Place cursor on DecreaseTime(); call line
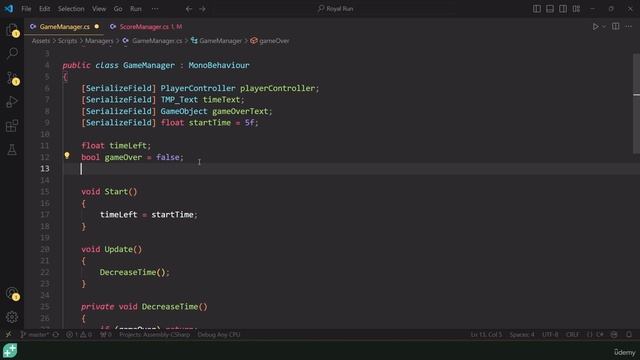Screen dimensions: 640x360 coord(134,272)
